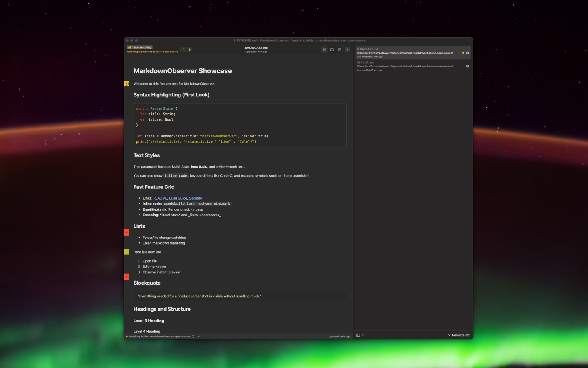588x368 pixels.
Task: Select README.md in the sidebar
Action: [404, 66]
